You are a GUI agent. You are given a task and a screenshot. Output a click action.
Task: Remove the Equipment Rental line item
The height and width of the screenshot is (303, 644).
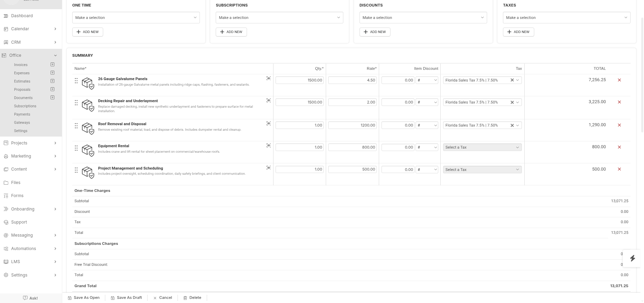tap(619, 147)
